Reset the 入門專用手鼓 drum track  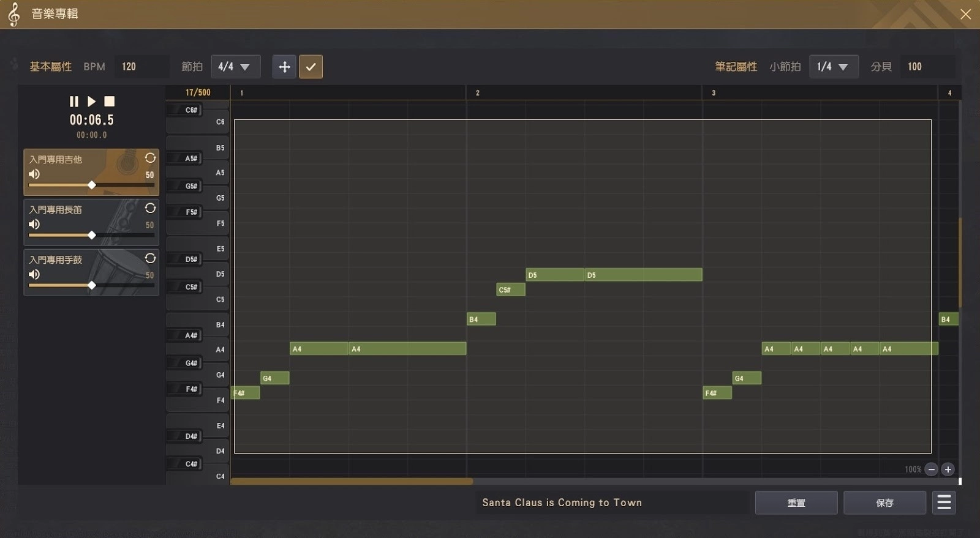click(x=150, y=258)
